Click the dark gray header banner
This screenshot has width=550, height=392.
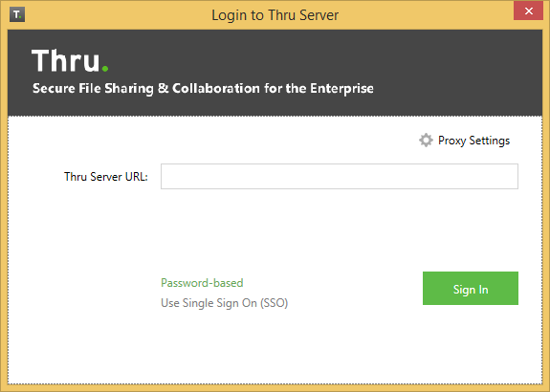pyautogui.click(x=275, y=73)
